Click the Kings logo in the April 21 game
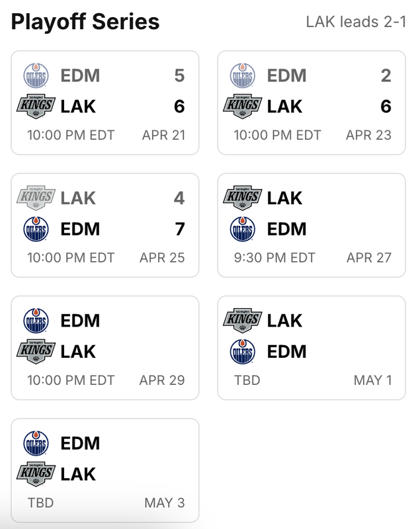This screenshot has width=420, height=529. point(36,106)
